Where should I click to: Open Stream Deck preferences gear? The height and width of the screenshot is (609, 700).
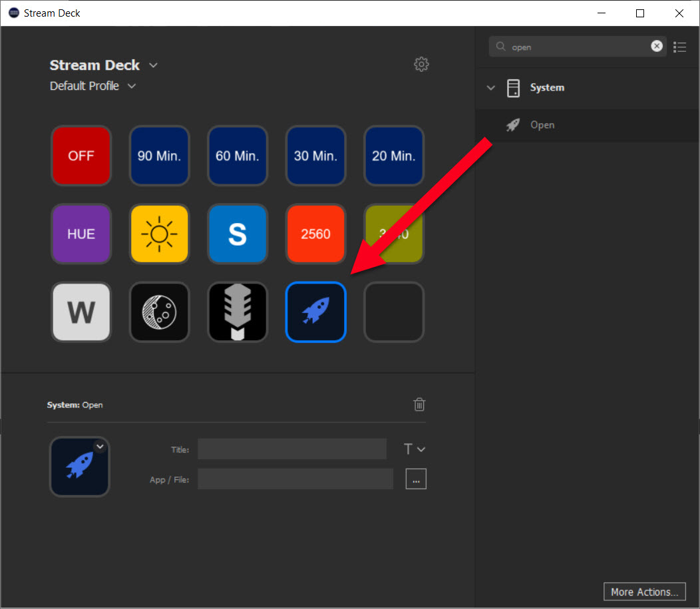point(421,65)
